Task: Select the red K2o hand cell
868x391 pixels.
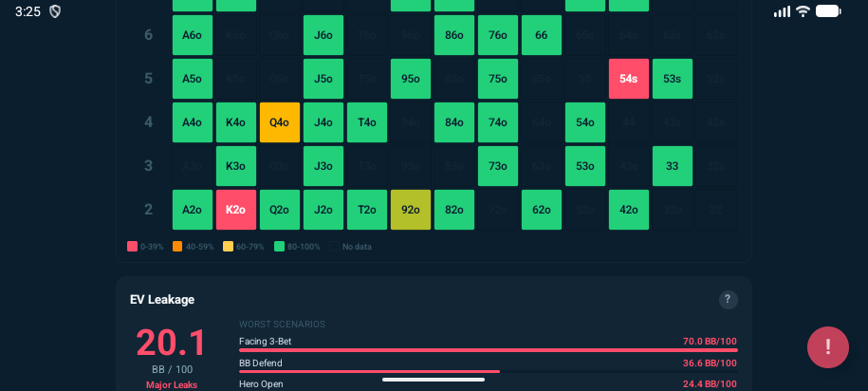Action: pos(236,210)
